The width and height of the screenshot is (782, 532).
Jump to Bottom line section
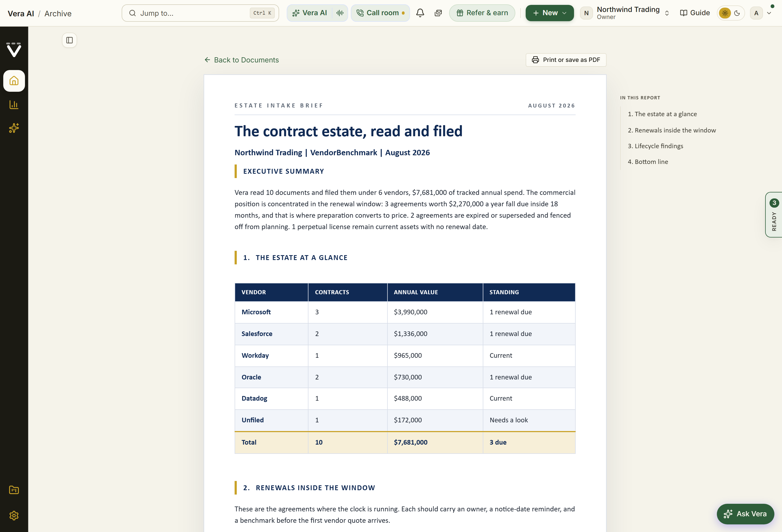point(648,162)
